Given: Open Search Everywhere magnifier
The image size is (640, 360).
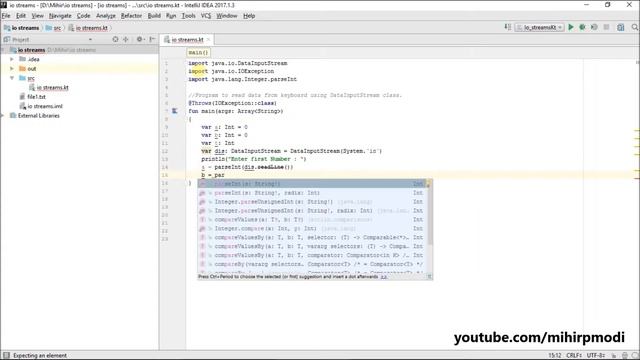Looking at the screenshot, I should (x=635, y=27).
